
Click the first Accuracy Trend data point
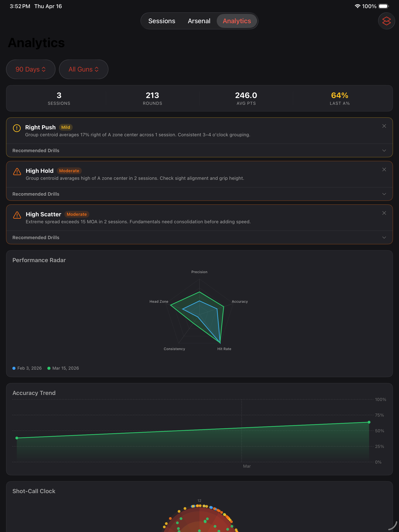pyautogui.click(x=17, y=438)
